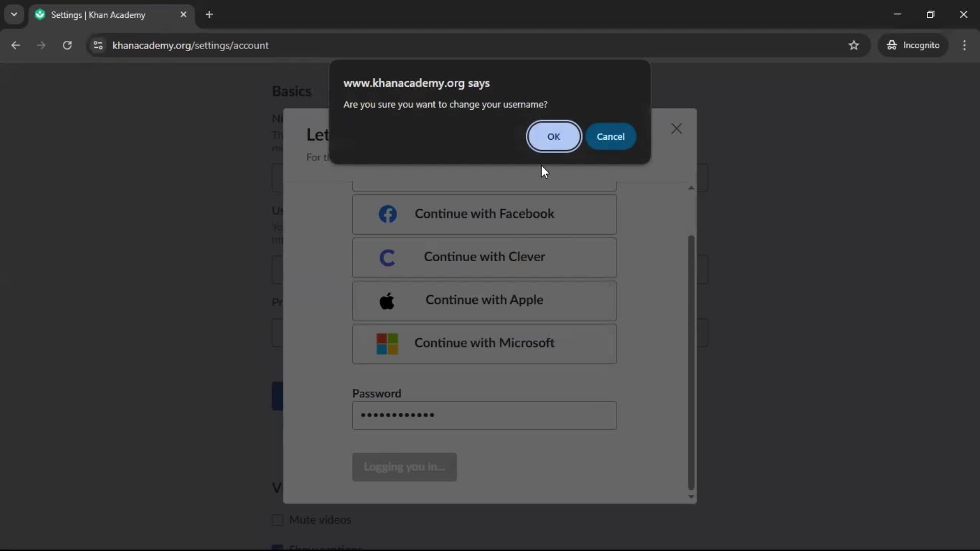The height and width of the screenshot is (551, 980).
Task: Click the Facebook logo icon
Action: coord(387,214)
